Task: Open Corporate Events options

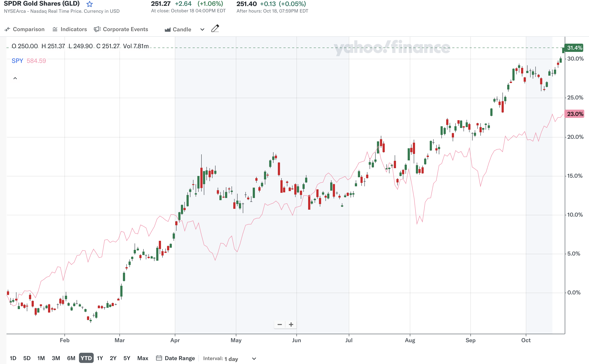Action: pyautogui.click(x=121, y=29)
